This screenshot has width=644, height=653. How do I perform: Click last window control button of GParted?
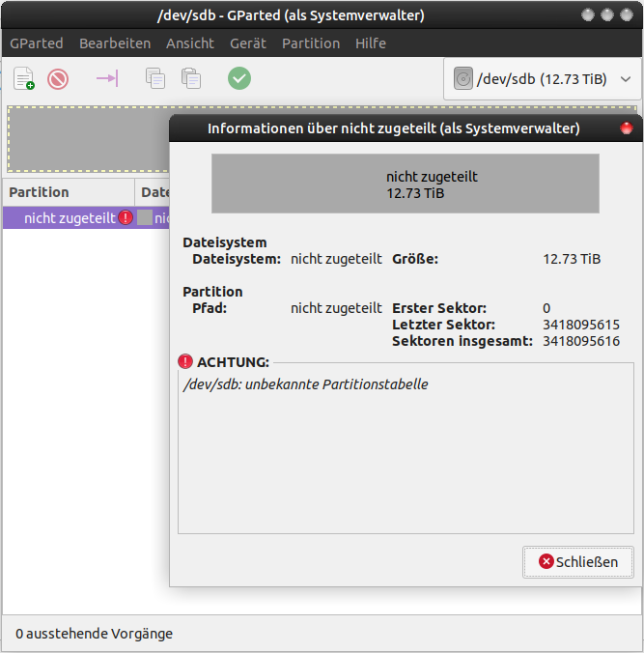coord(627,15)
